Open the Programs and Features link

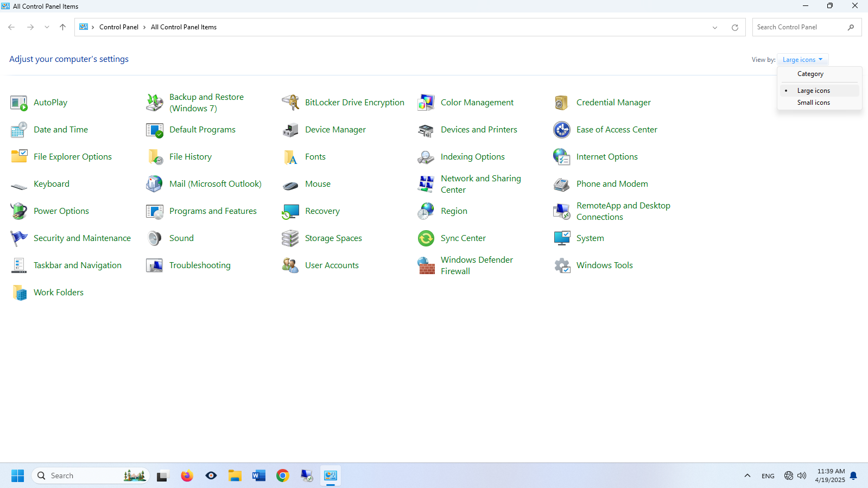coord(213,211)
